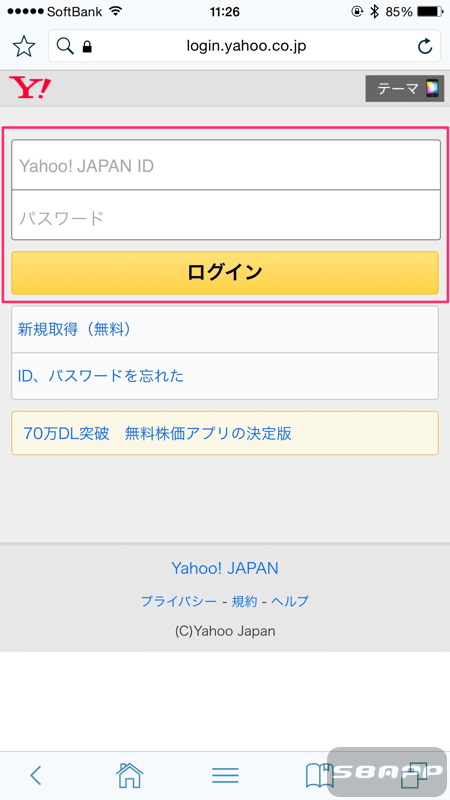Screen dimensions: 450x800
Task: Tap the bookmark star icon
Action: click(x=23, y=47)
